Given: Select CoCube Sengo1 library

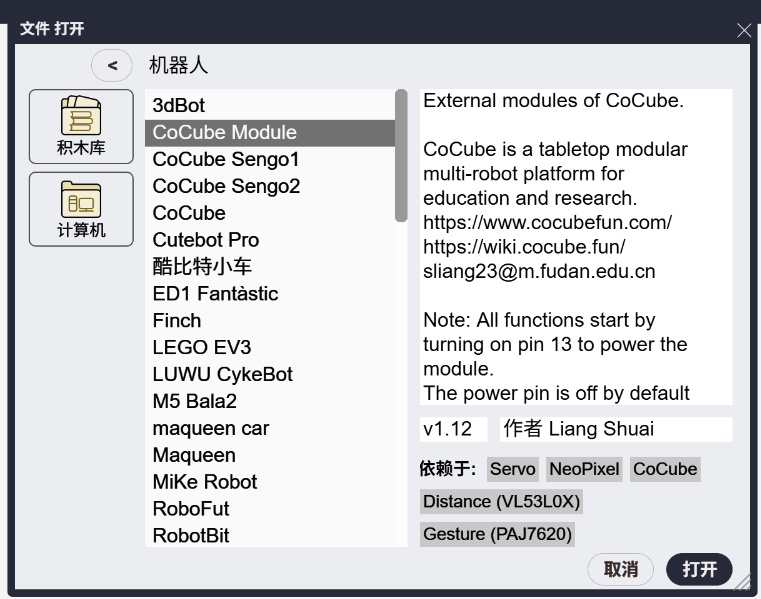Looking at the screenshot, I should 225,159.
